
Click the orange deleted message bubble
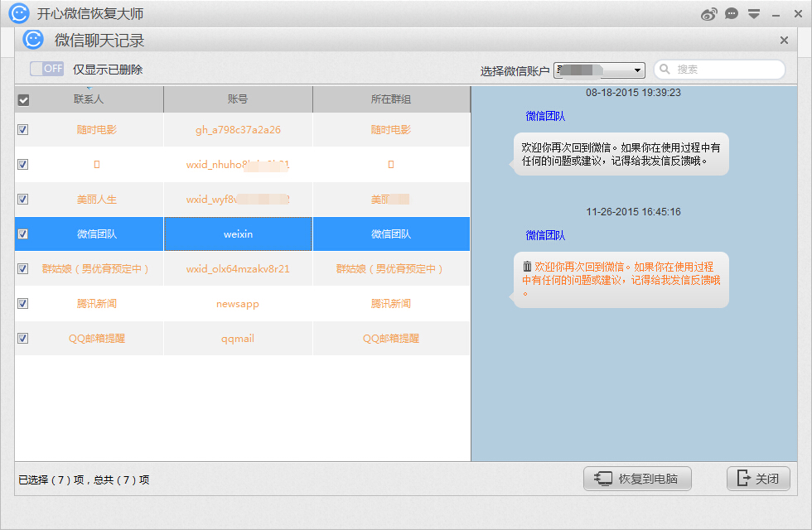point(621,280)
